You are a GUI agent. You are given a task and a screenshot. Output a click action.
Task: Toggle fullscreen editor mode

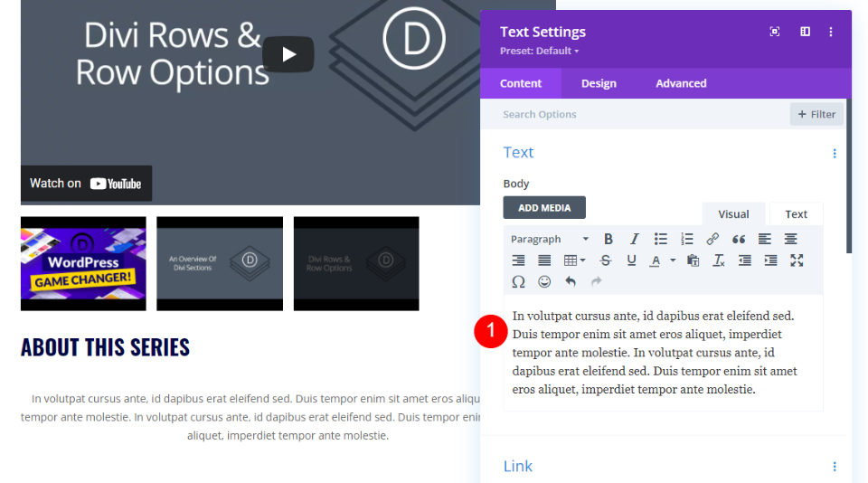click(797, 260)
